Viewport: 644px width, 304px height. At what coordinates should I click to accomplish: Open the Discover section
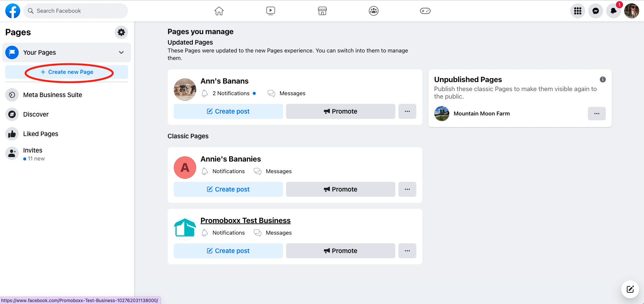[67, 114]
